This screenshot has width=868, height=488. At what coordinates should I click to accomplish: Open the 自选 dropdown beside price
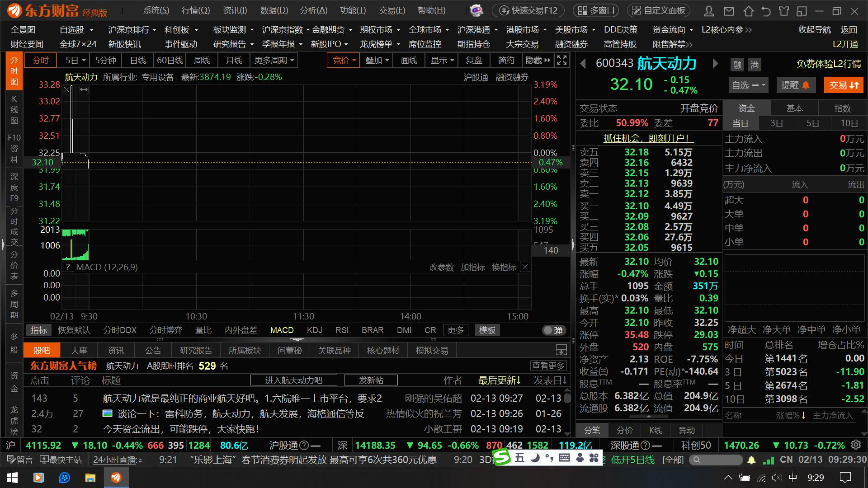tap(748, 85)
